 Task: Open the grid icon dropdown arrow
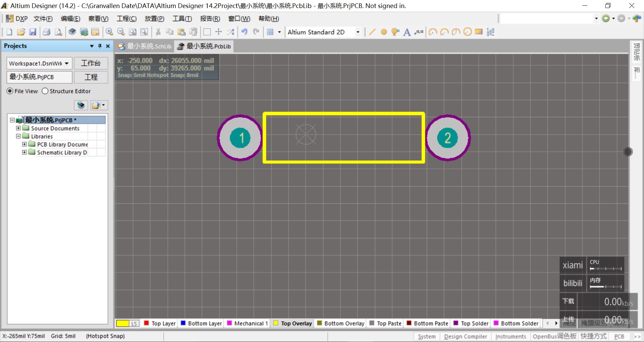click(x=279, y=32)
